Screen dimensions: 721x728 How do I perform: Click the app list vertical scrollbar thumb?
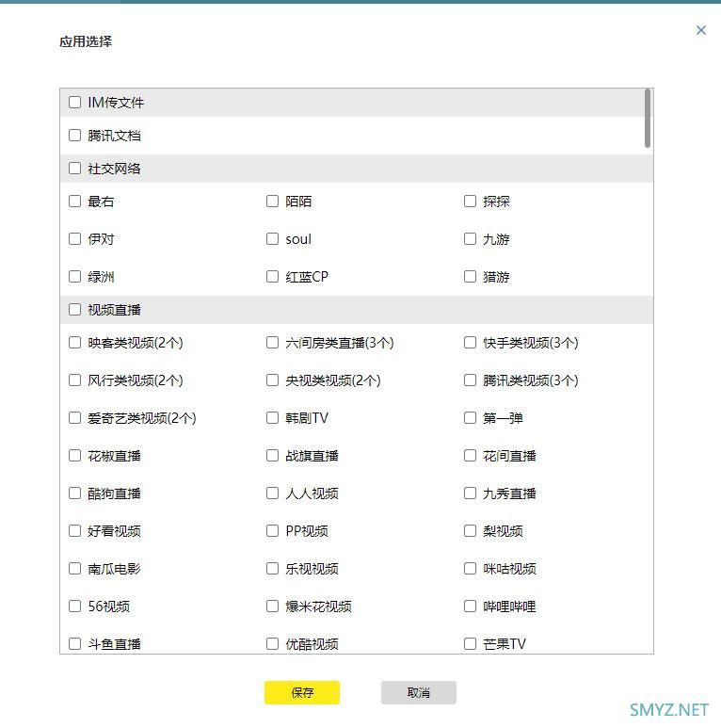coord(648,119)
